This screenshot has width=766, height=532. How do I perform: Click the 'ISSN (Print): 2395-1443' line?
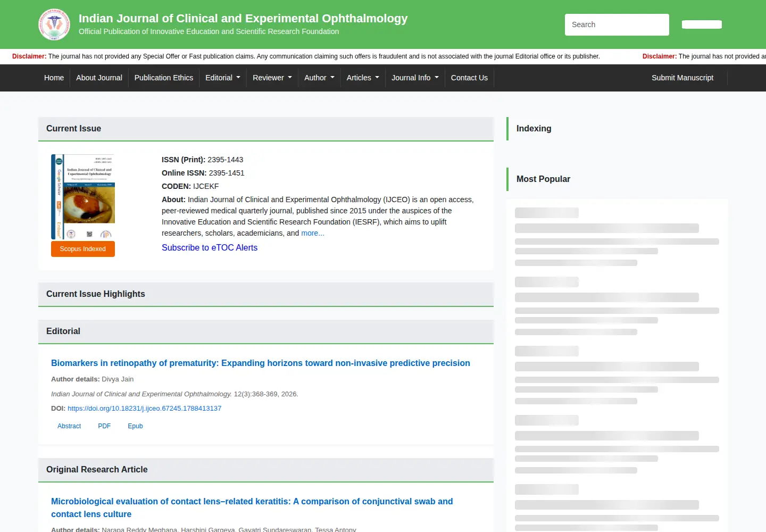point(203,160)
